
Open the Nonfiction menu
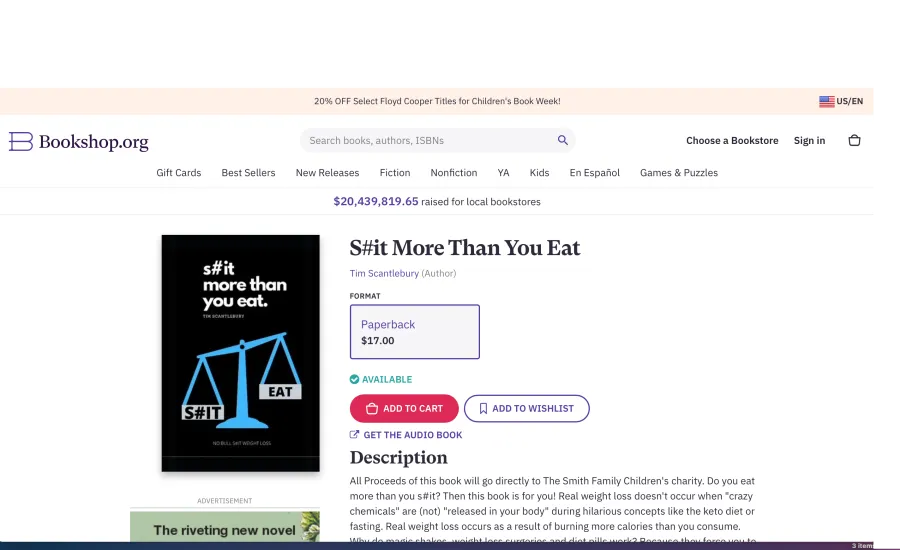click(x=453, y=173)
